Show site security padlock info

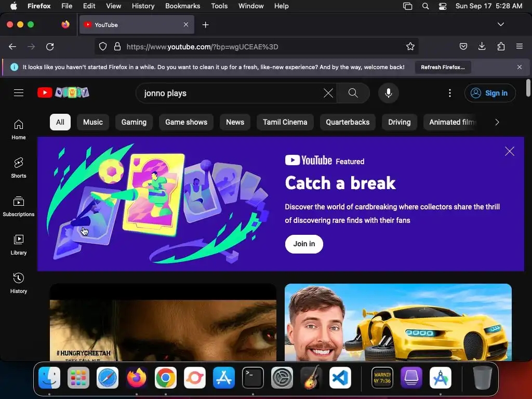[x=117, y=46]
